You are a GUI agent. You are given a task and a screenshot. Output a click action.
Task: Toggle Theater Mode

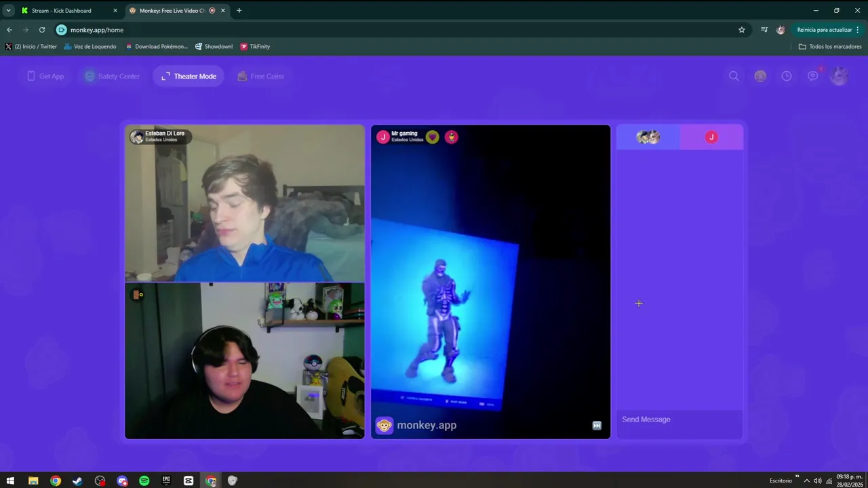pyautogui.click(x=189, y=76)
